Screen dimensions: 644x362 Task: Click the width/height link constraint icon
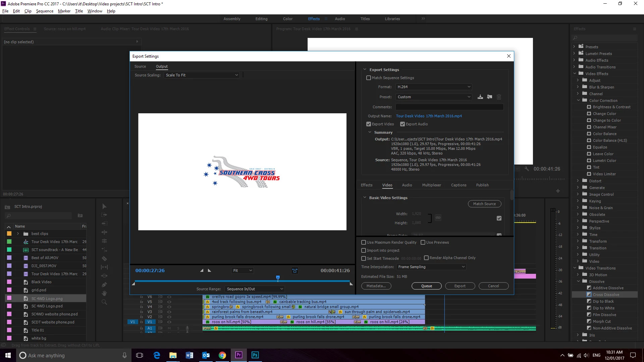[x=438, y=218]
